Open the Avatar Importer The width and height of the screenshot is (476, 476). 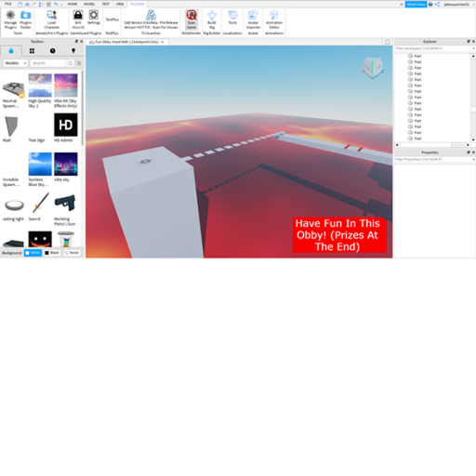253,20
